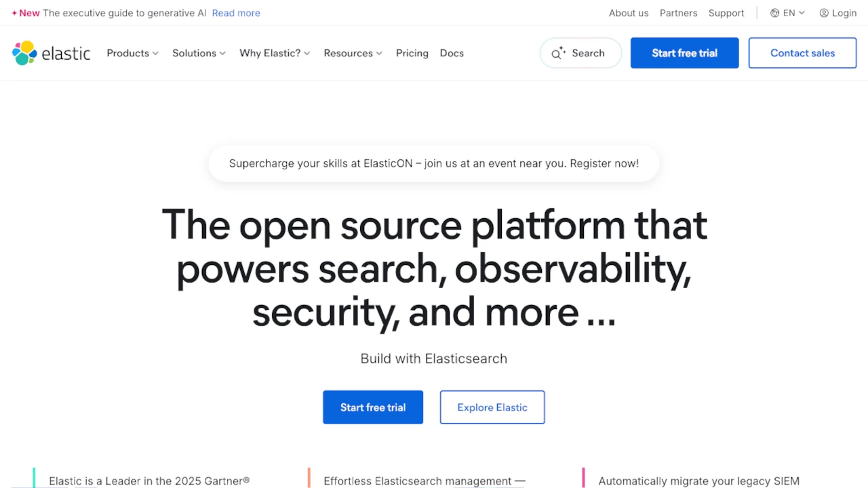Click Explore Elastic in the hero
The image size is (868, 488).
click(492, 407)
